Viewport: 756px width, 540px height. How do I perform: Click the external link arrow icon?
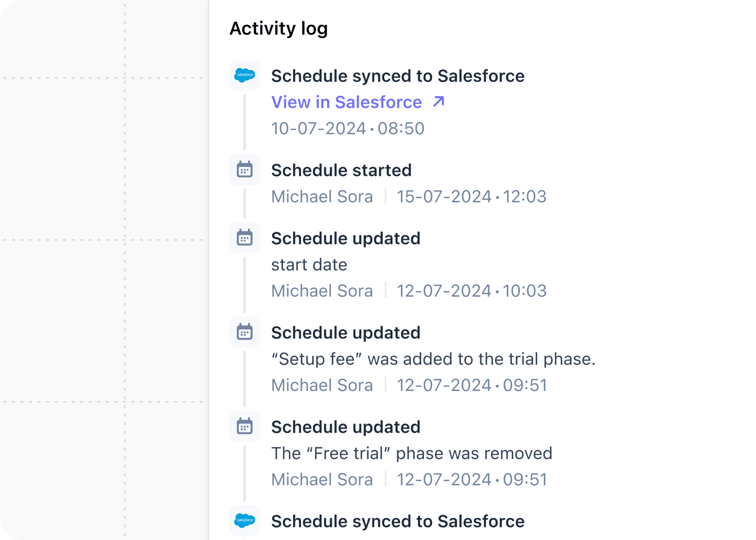coord(439,102)
